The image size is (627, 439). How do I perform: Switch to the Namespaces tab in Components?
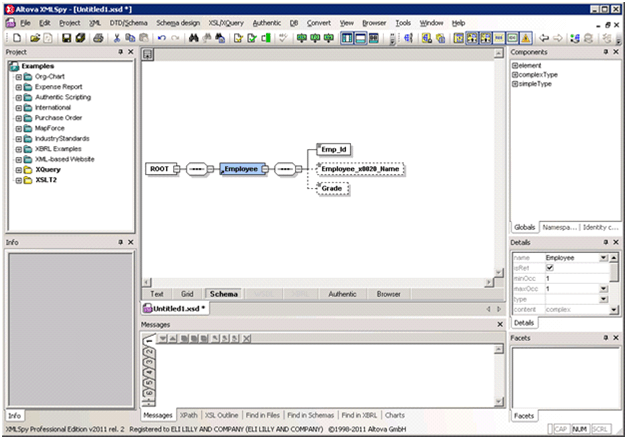click(560, 227)
